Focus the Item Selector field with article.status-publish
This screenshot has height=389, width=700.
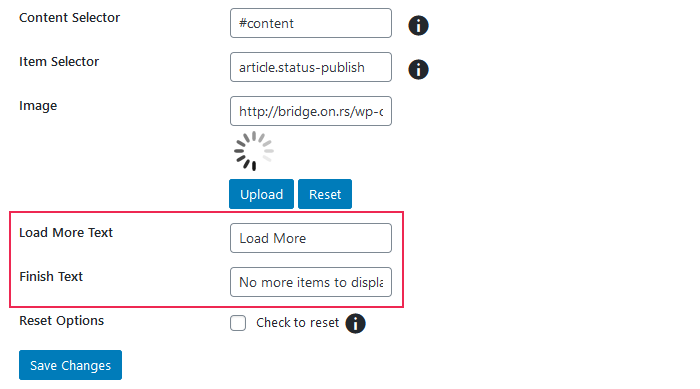tap(311, 67)
